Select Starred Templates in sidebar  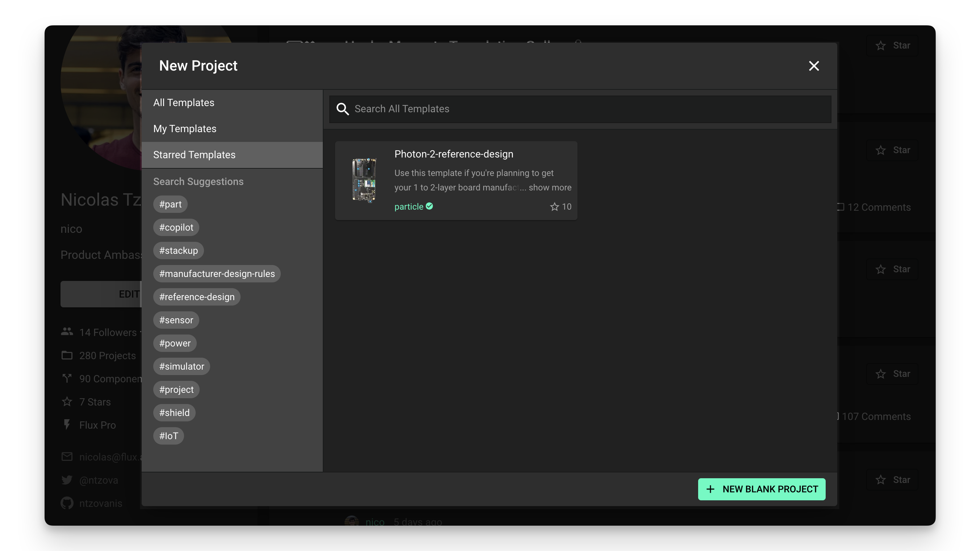pos(232,155)
